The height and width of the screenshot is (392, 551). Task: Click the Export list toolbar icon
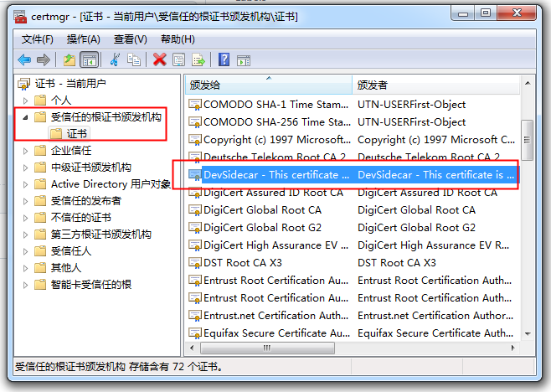(198, 59)
